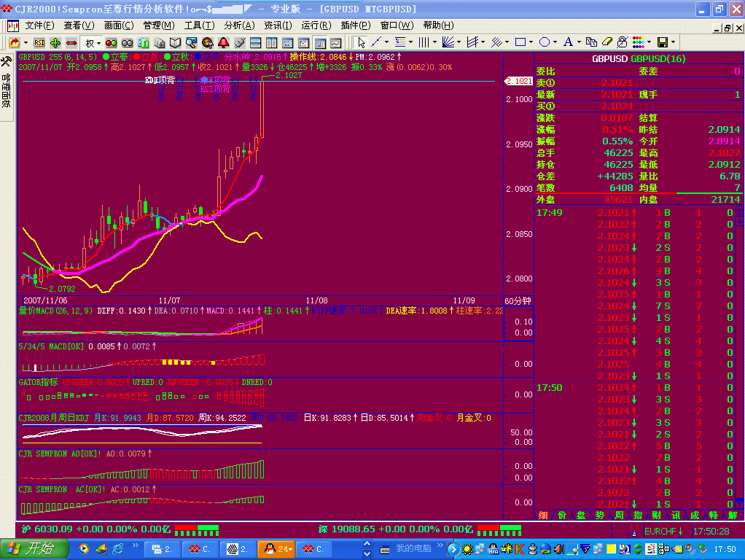Open the 权 dropdown in the toolbar
745x560 pixels.
[93, 43]
